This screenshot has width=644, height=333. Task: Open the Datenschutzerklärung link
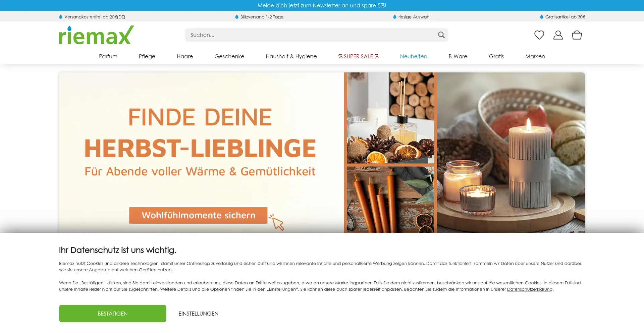coord(529,289)
